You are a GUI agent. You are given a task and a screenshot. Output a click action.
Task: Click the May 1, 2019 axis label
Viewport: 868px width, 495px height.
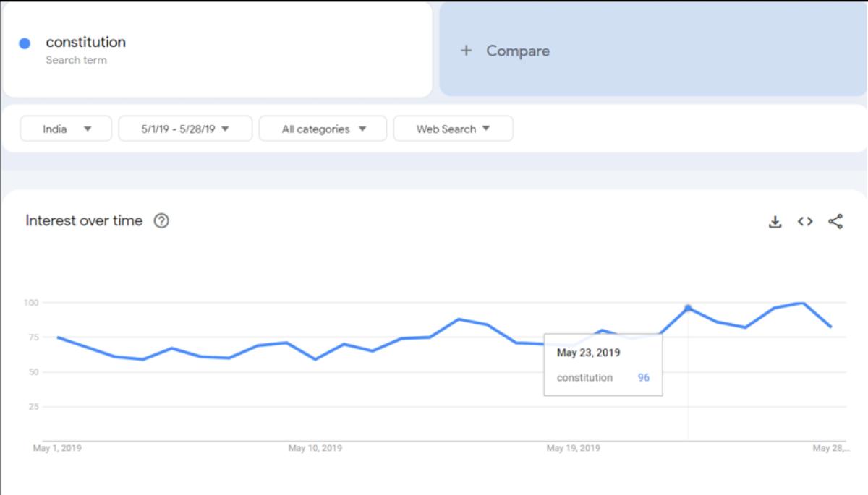[58, 448]
